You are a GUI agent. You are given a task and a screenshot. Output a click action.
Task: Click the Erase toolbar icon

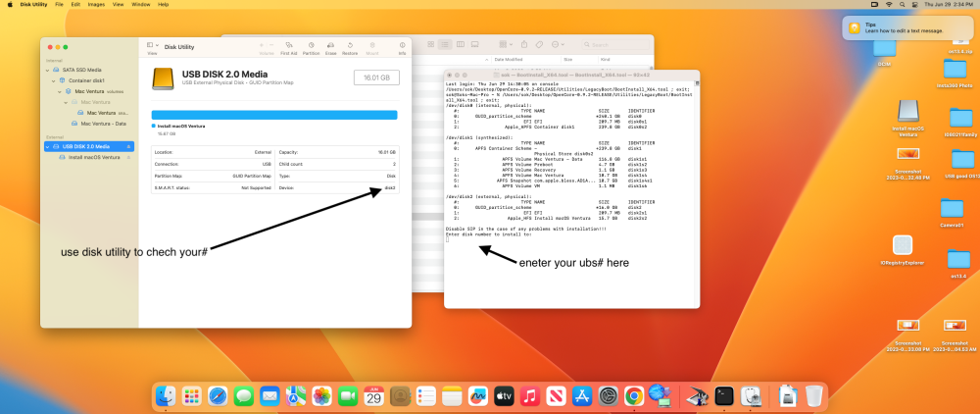tap(330, 49)
